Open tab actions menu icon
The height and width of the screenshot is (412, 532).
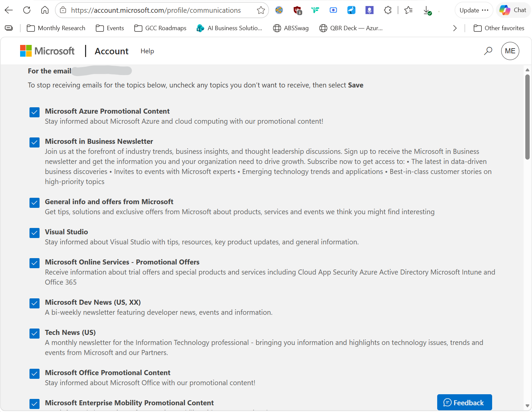(x=9, y=28)
